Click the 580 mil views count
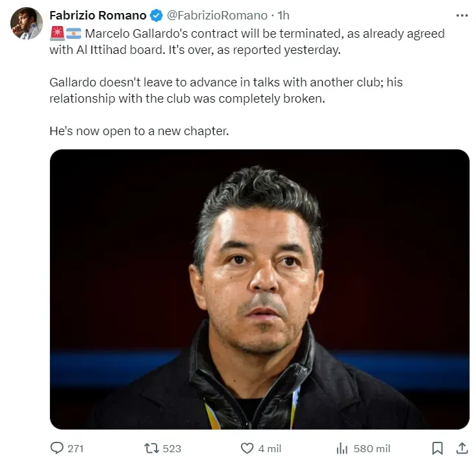The image size is (476, 460). [371, 448]
